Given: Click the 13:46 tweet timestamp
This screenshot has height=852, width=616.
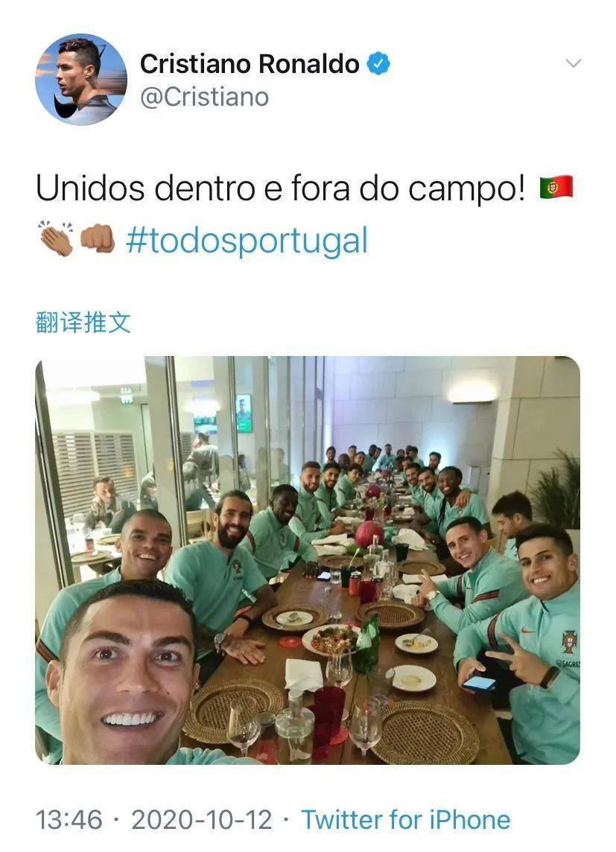Looking at the screenshot, I should click(69, 819).
